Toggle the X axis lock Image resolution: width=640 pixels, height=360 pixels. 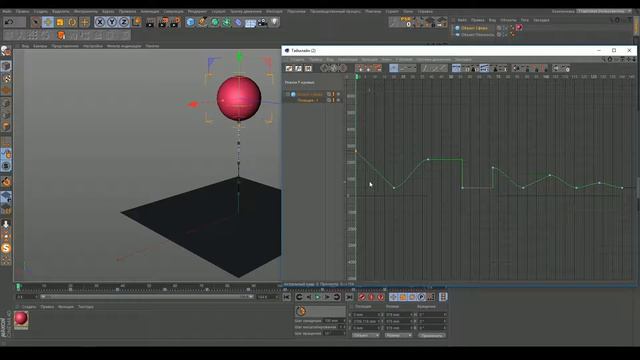click(100, 22)
